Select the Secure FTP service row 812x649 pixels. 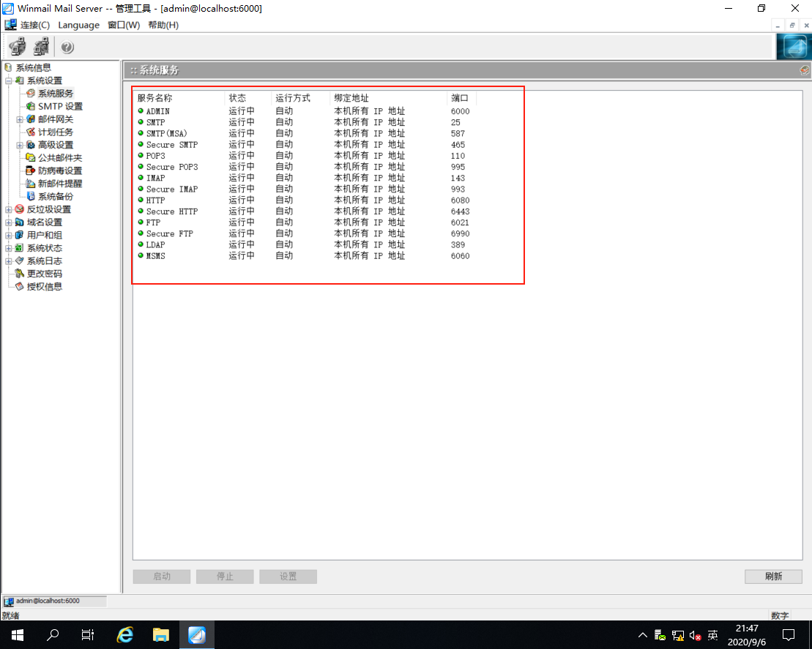coord(304,234)
